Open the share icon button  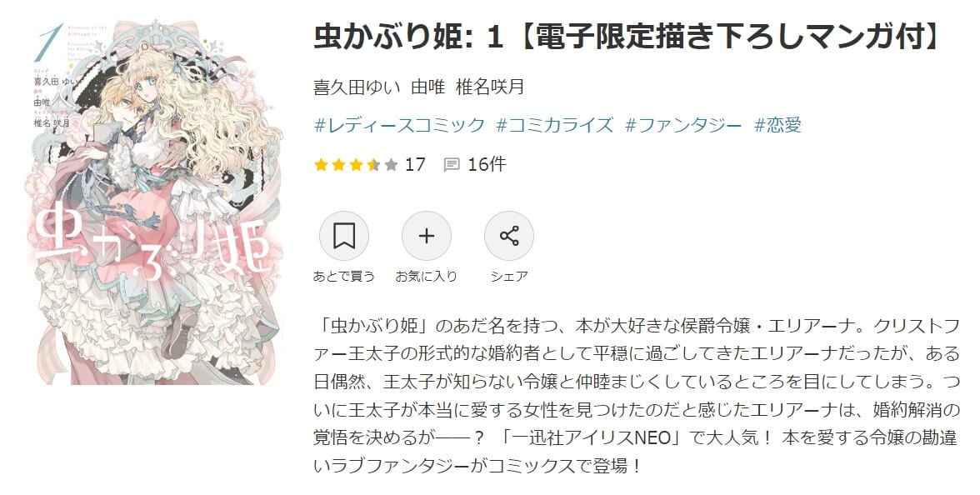(x=508, y=236)
